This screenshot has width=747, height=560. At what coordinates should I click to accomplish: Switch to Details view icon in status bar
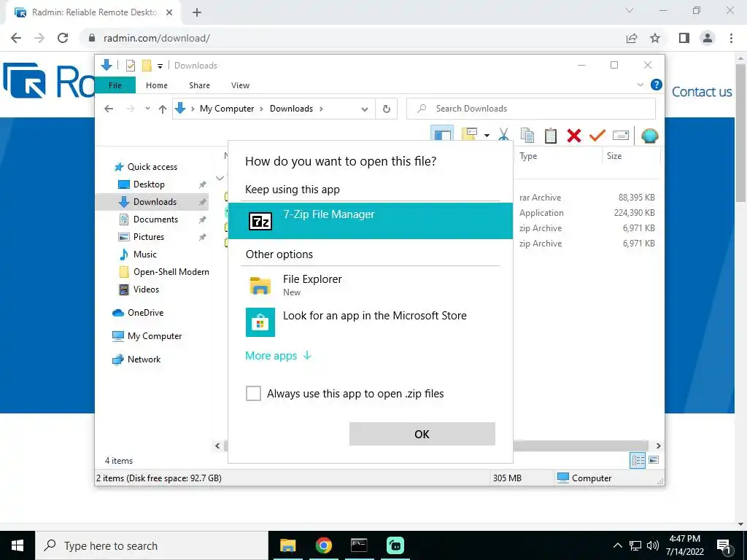[x=638, y=460]
